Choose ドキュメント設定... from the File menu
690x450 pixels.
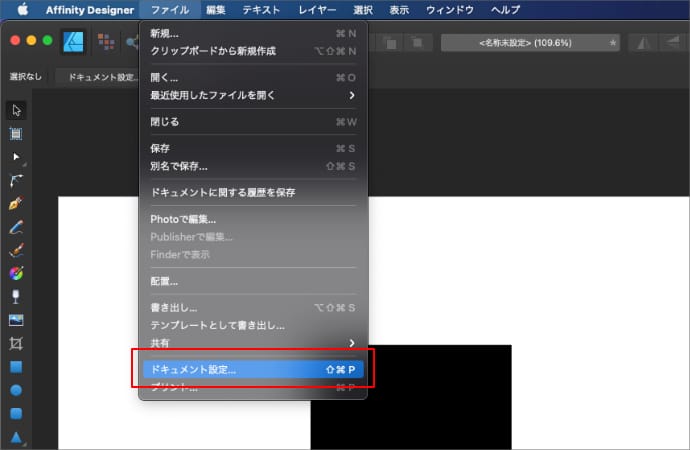coord(252,369)
